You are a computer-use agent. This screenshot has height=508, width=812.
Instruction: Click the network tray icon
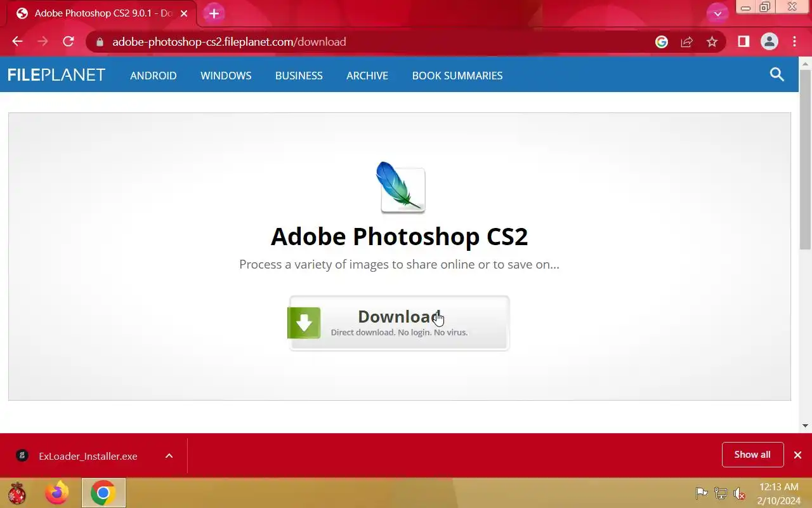click(x=721, y=493)
